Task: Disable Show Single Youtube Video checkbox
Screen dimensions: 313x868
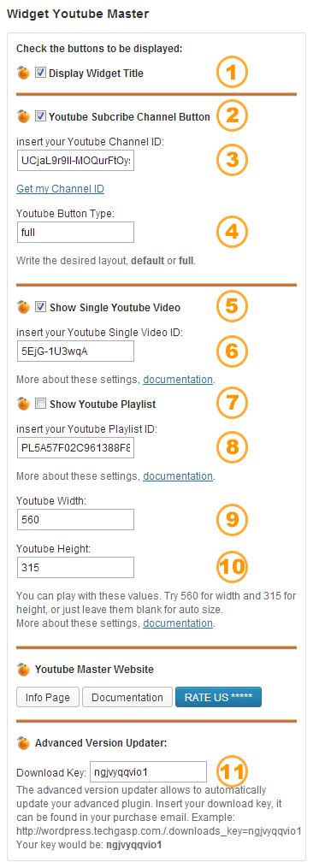Action: point(40,307)
